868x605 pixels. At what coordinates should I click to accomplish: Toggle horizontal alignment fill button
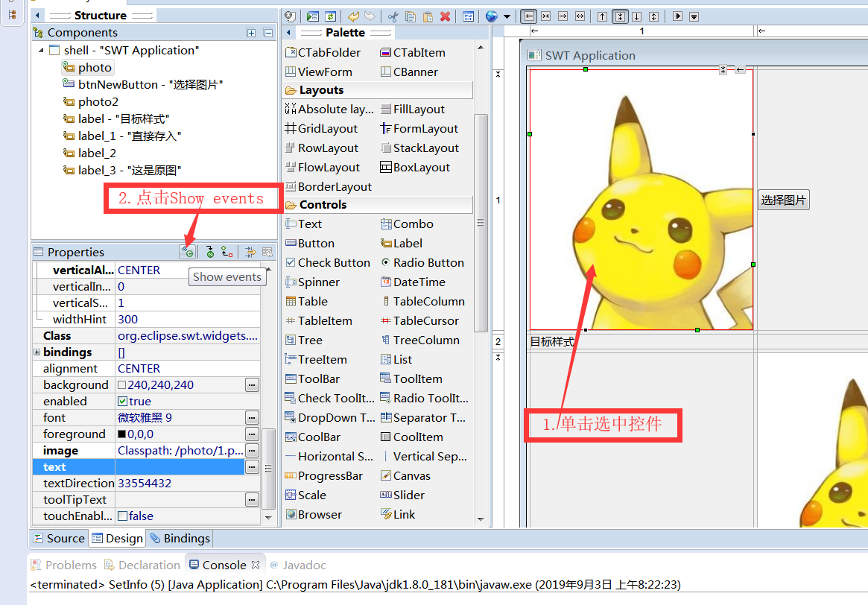tap(580, 16)
